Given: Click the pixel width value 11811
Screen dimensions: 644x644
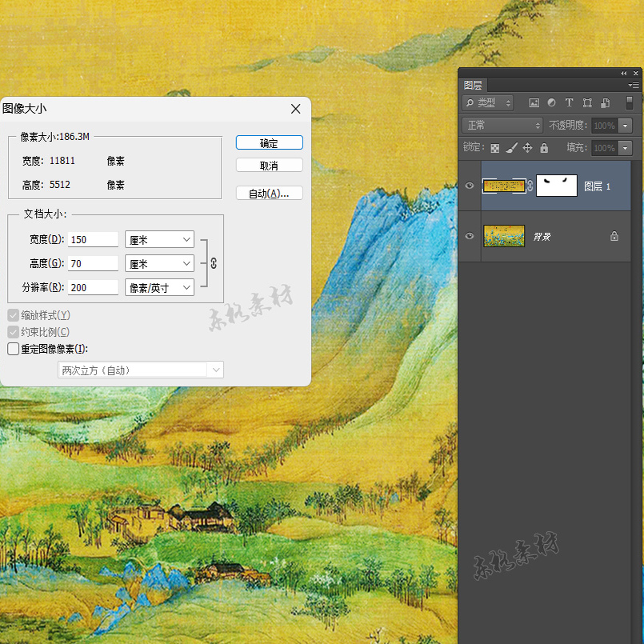Looking at the screenshot, I should click(62, 161).
